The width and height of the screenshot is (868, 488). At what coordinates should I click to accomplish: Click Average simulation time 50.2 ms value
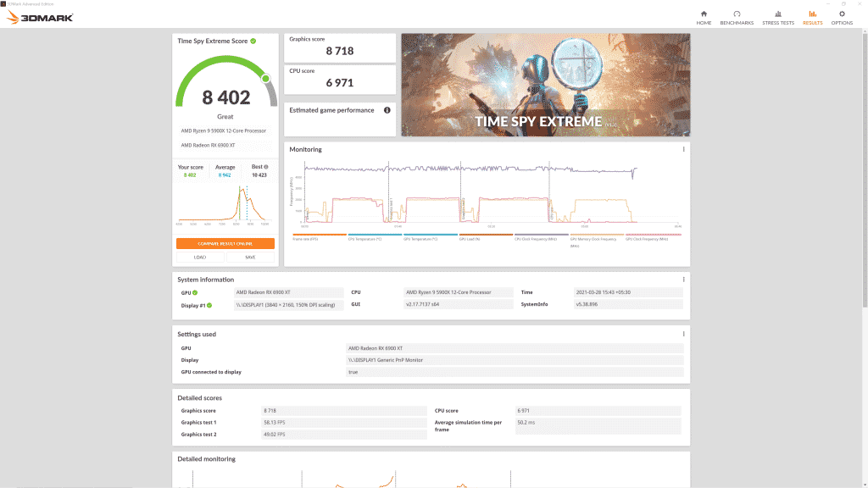(x=598, y=426)
